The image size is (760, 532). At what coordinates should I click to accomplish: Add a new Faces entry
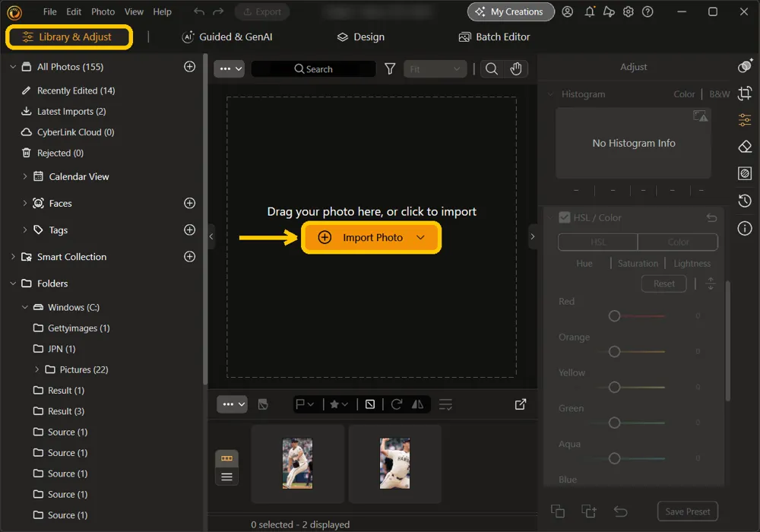click(189, 203)
